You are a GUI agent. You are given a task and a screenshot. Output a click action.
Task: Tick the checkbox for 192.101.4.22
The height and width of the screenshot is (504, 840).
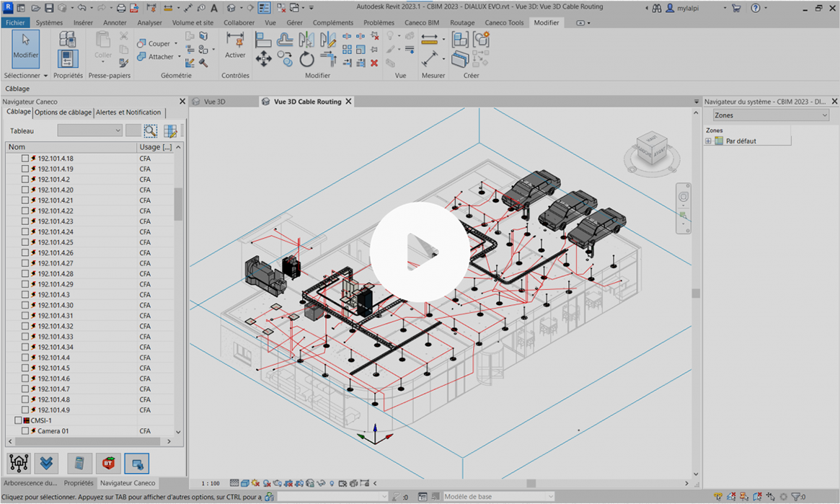[25, 211]
